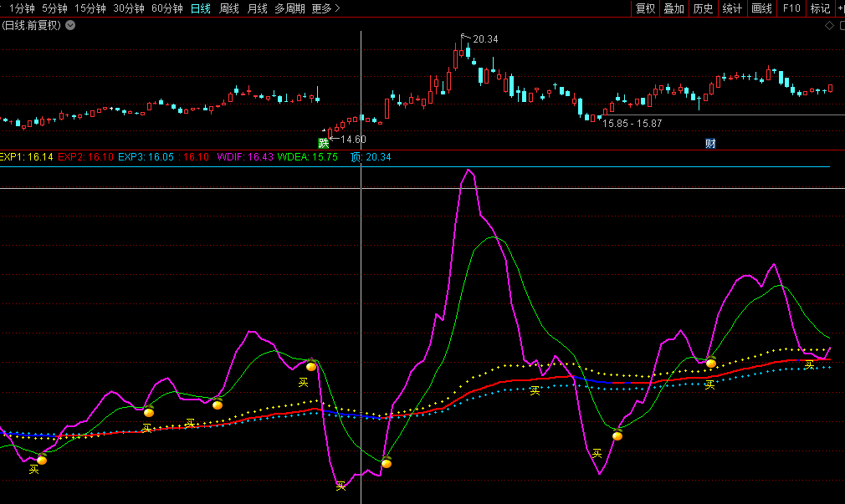This screenshot has width=845, height=504.
Task: Click the green 跌 marker icon
Action: [324, 143]
